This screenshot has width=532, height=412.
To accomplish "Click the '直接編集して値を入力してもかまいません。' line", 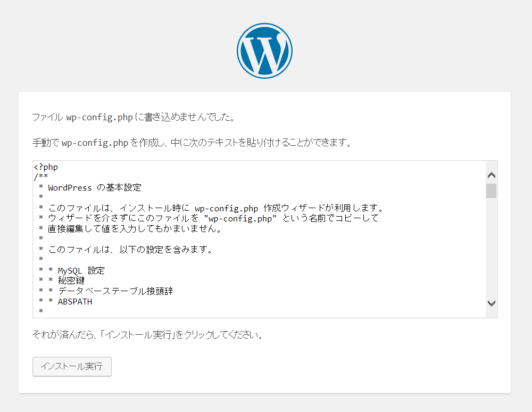I will click(x=131, y=229).
